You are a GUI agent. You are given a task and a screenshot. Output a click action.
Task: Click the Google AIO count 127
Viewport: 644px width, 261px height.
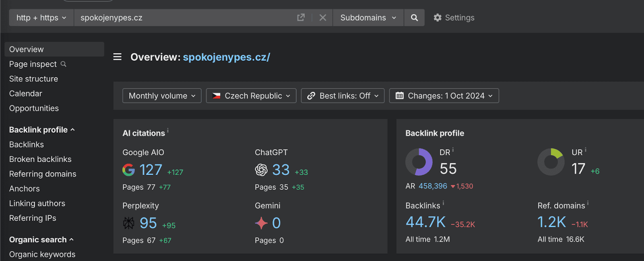pyautogui.click(x=151, y=170)
